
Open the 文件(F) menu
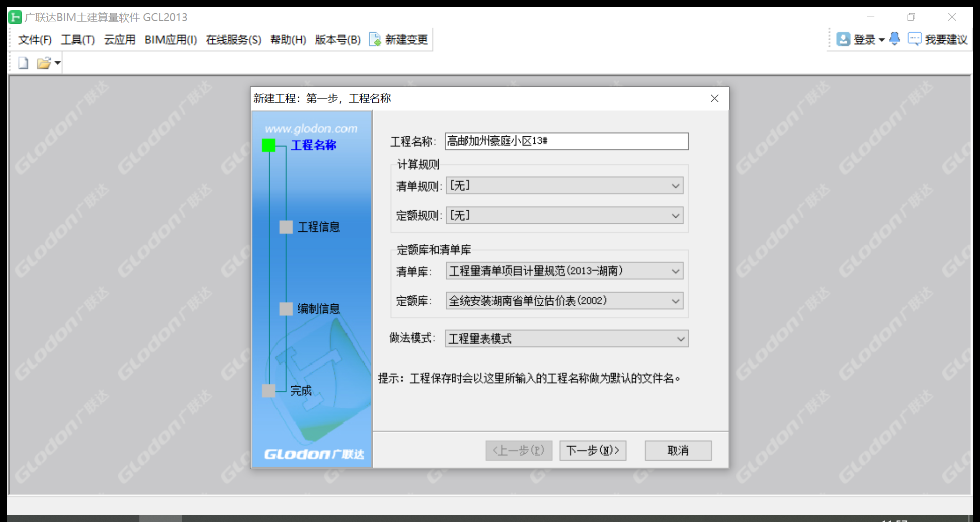(35, 40)
